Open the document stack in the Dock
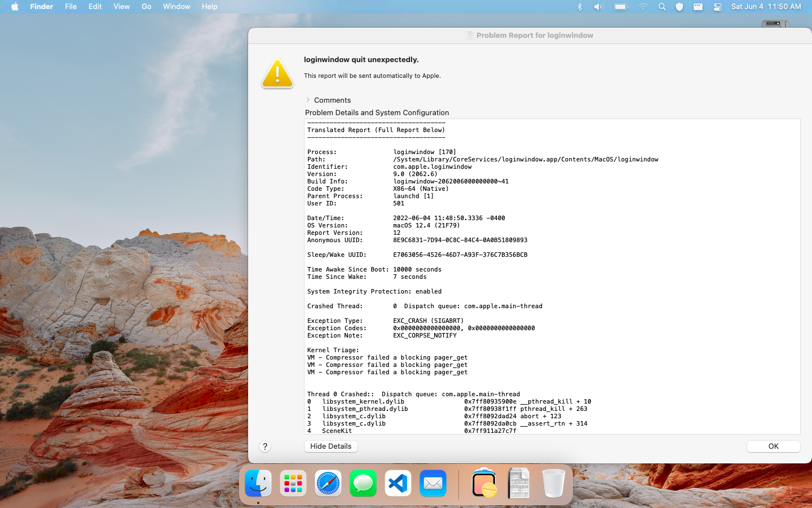 pos(519,483)
